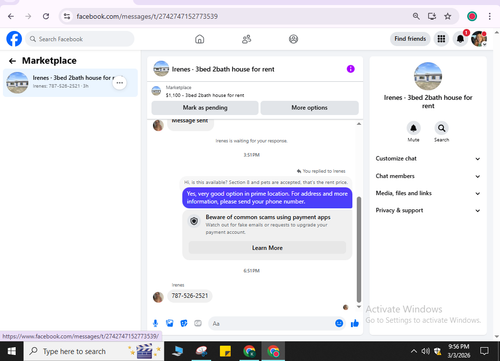Click the taskbar volume speaker icon

(425, 351)
